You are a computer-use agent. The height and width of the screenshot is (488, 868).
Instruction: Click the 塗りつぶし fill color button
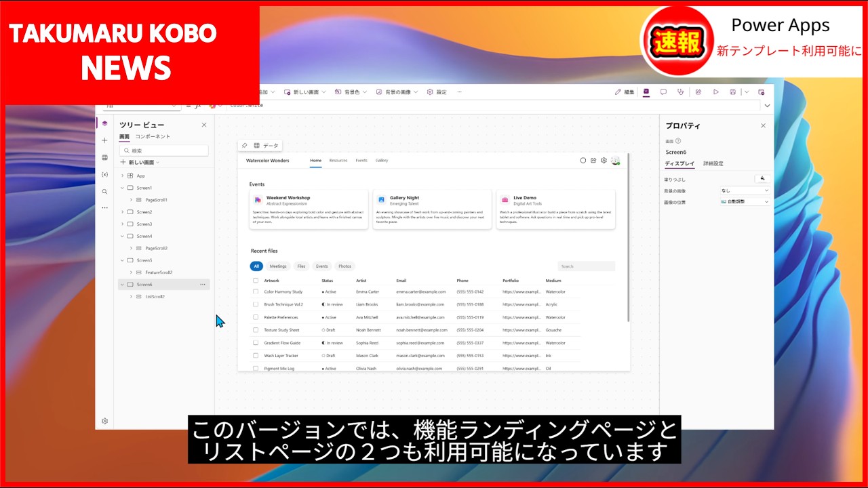point(762,179)
